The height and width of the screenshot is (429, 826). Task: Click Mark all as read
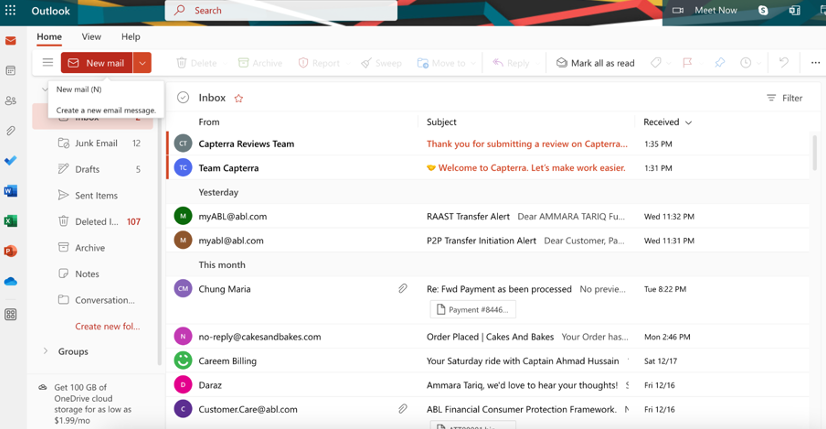point(595,63)
